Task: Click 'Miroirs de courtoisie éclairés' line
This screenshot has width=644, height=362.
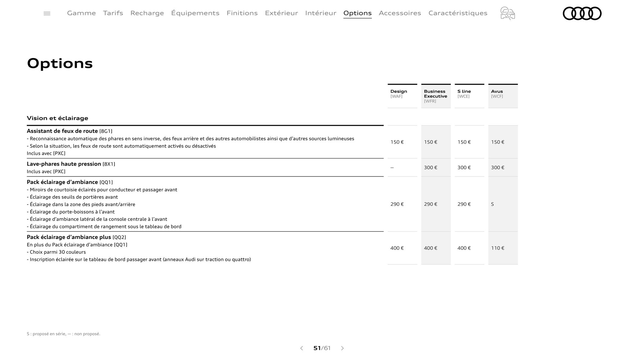Action: click(102, 190)
